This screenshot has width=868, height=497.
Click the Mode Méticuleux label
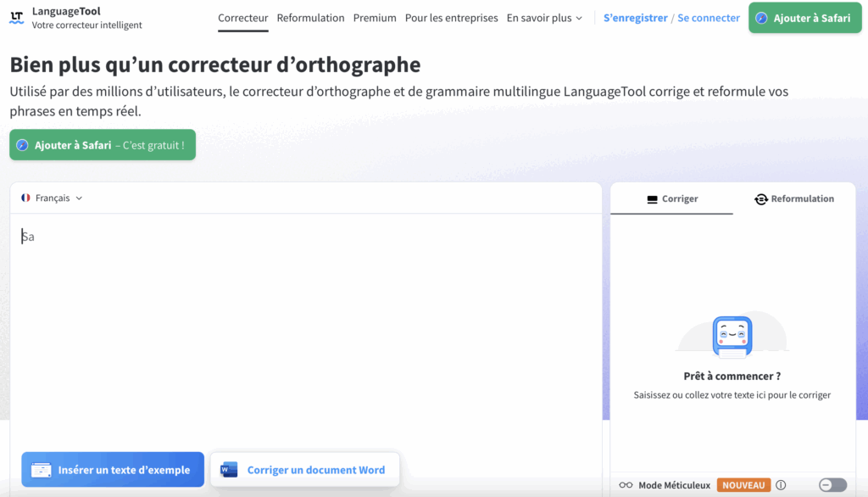(674, 485)
